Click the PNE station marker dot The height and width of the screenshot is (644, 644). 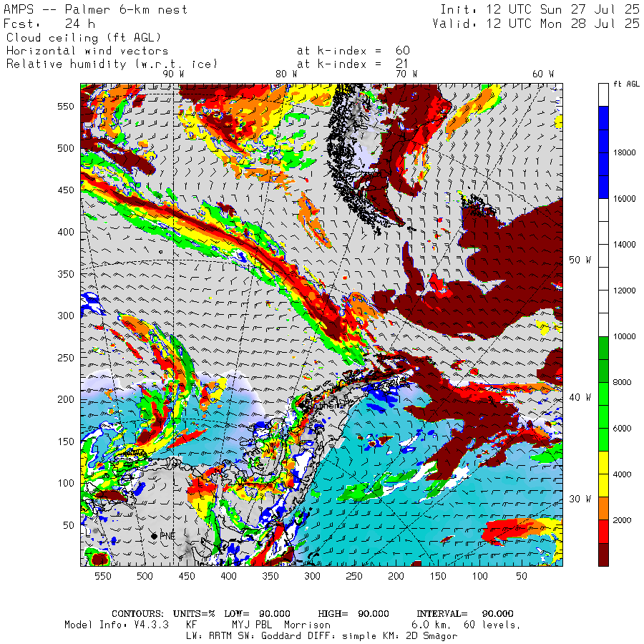click(x=154, y=536)
